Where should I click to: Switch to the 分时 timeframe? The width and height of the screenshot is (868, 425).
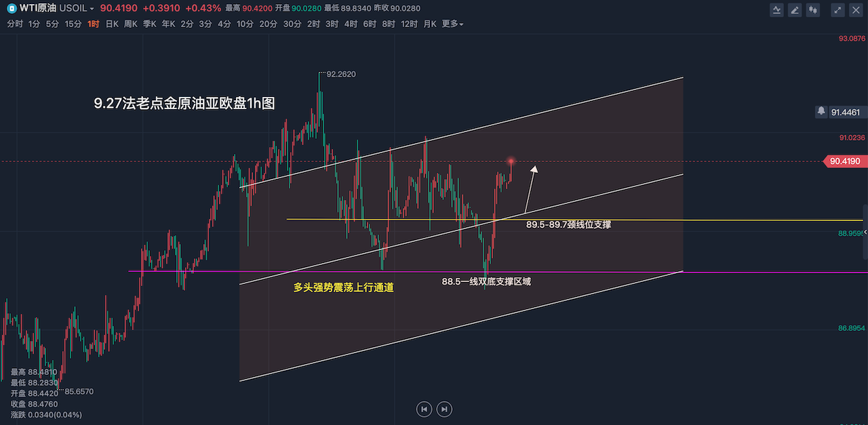(x=14, y=24)
